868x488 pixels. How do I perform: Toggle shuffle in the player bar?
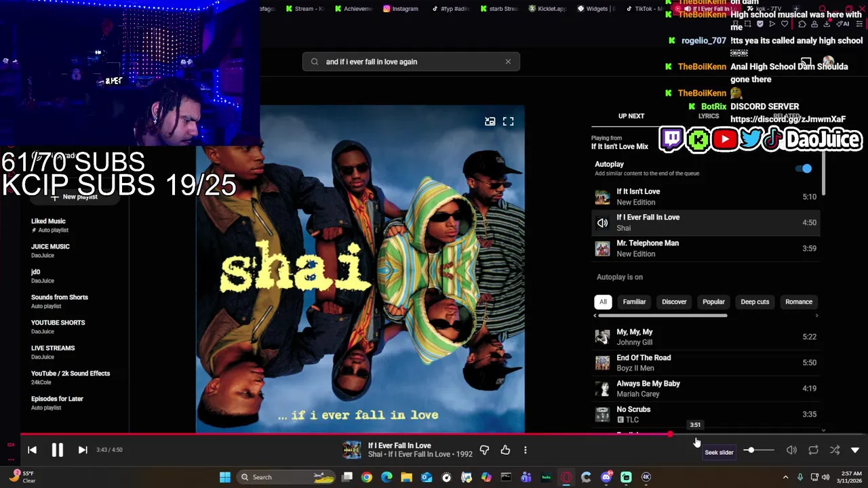[x=835, y=450]
